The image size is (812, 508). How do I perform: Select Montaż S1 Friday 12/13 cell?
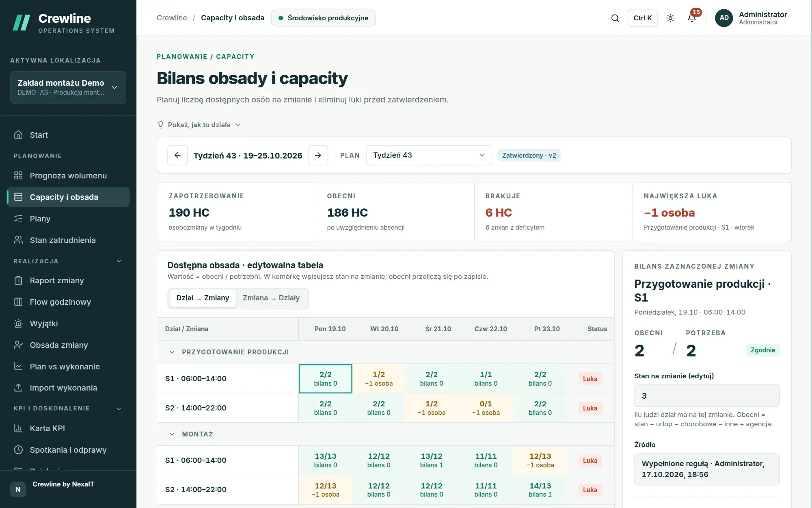540,460
